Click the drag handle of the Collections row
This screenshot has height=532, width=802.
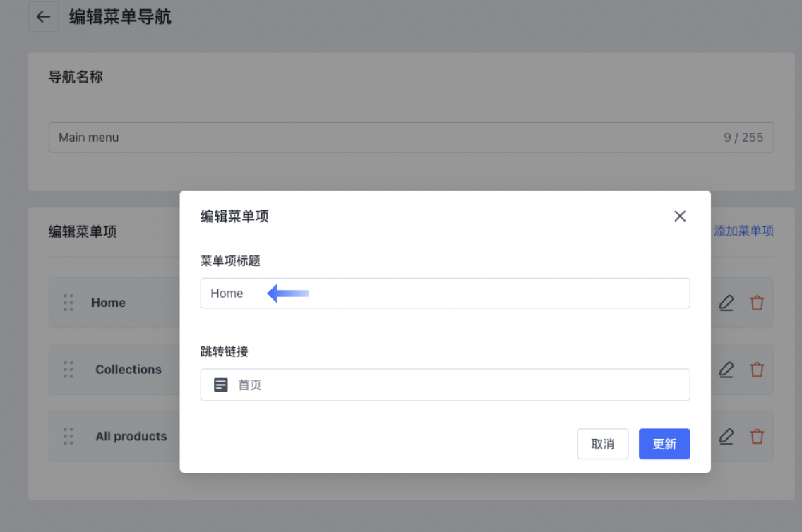tap(68, 369)
